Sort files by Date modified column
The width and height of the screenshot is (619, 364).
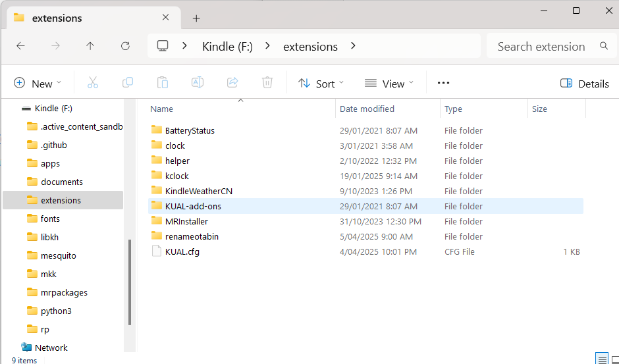click(x=367, y=109)
